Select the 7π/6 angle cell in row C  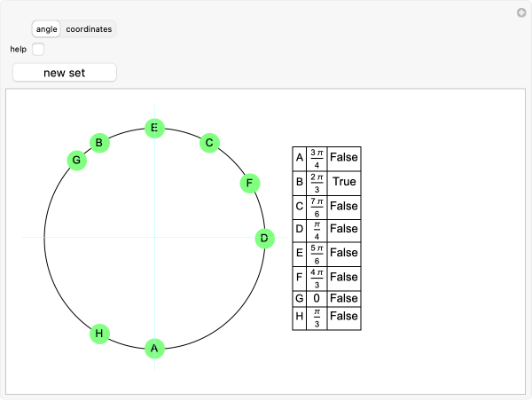(317, 206)
